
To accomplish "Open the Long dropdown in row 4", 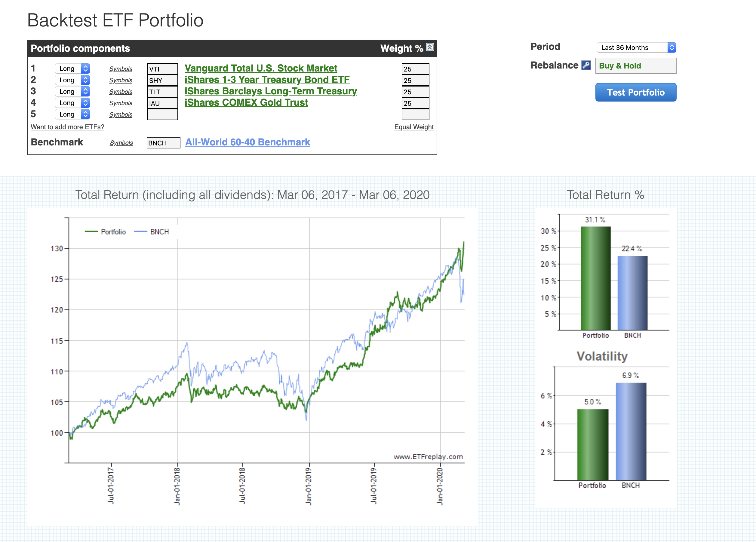I will click(72, 103).
